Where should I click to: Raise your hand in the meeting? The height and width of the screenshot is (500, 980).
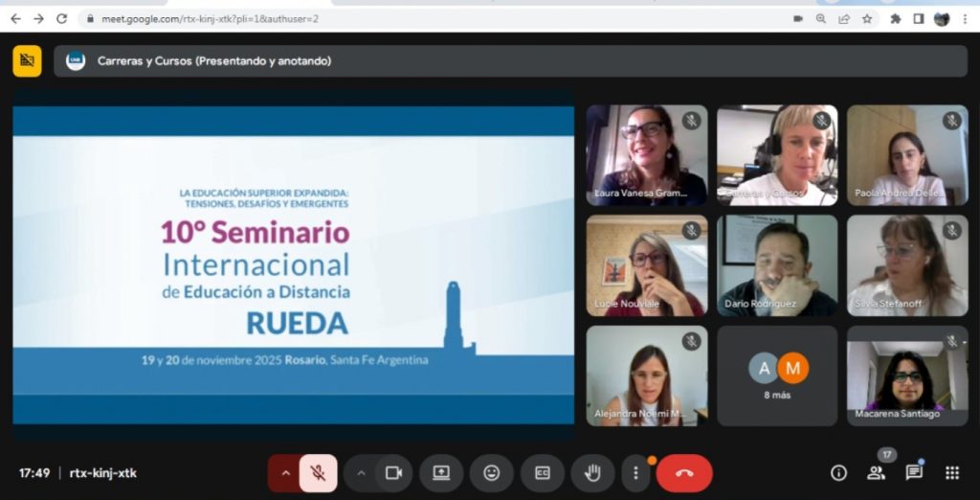(592, 473)
